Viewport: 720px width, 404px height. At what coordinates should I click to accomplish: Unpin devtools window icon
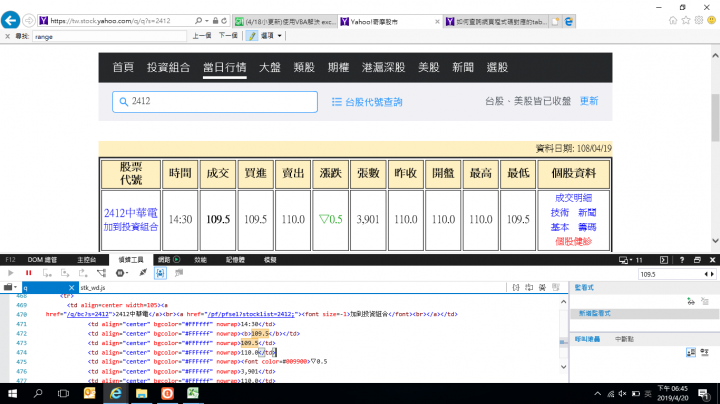coord(697,260)
